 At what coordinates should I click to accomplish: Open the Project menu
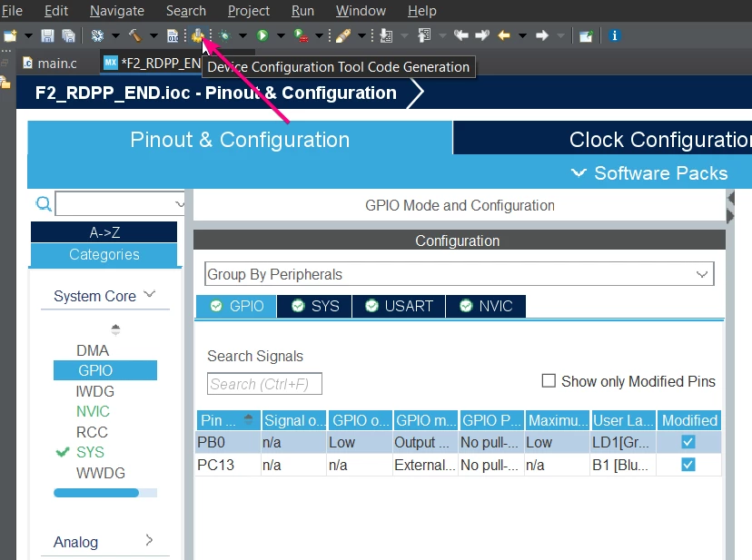tap(249, 11)
